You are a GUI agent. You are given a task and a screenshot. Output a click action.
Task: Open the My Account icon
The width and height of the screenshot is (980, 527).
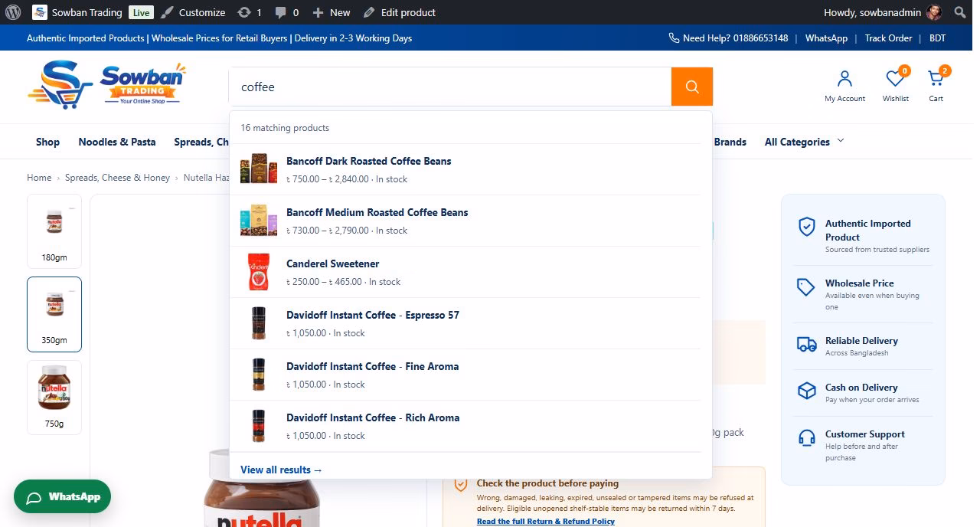[844, 86]
